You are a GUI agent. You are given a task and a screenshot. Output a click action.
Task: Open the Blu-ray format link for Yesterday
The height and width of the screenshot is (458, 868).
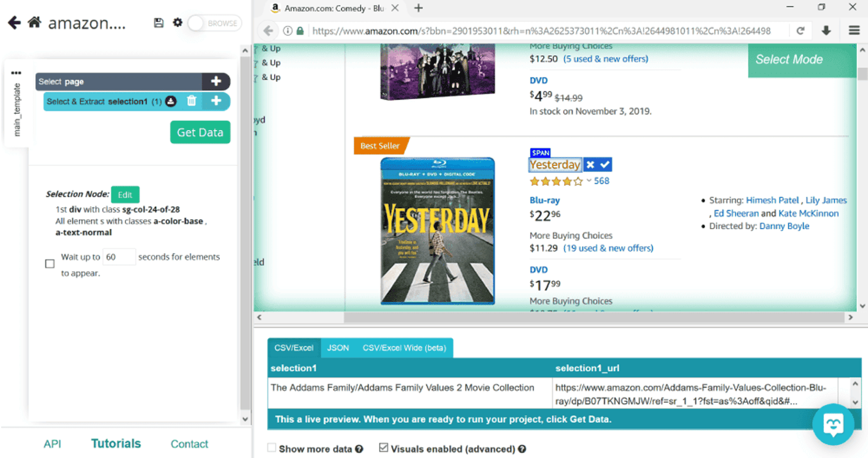(545, 201)
